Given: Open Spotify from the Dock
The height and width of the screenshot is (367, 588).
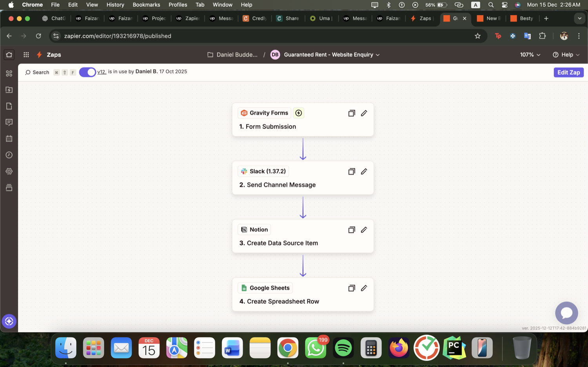Looking at the screenshot, I should click(x=343, y=348).
